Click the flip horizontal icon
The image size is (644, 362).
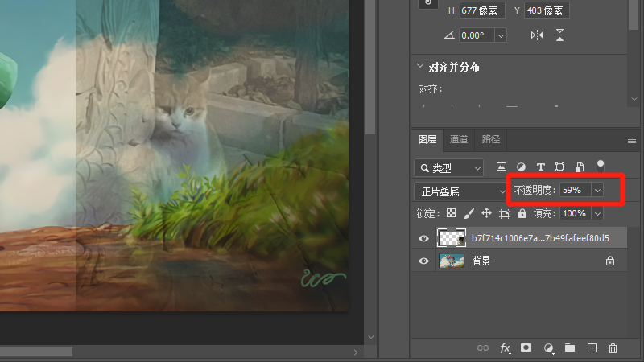[x=537, y=35]
